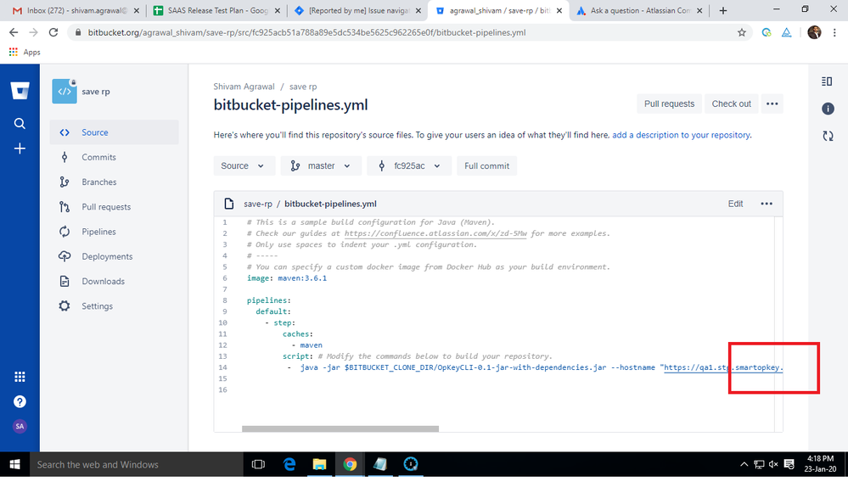This screenshot has height=504, width=848.
Task: Open Pull requests in the sidebar navigation
Action: pos(114,207)
